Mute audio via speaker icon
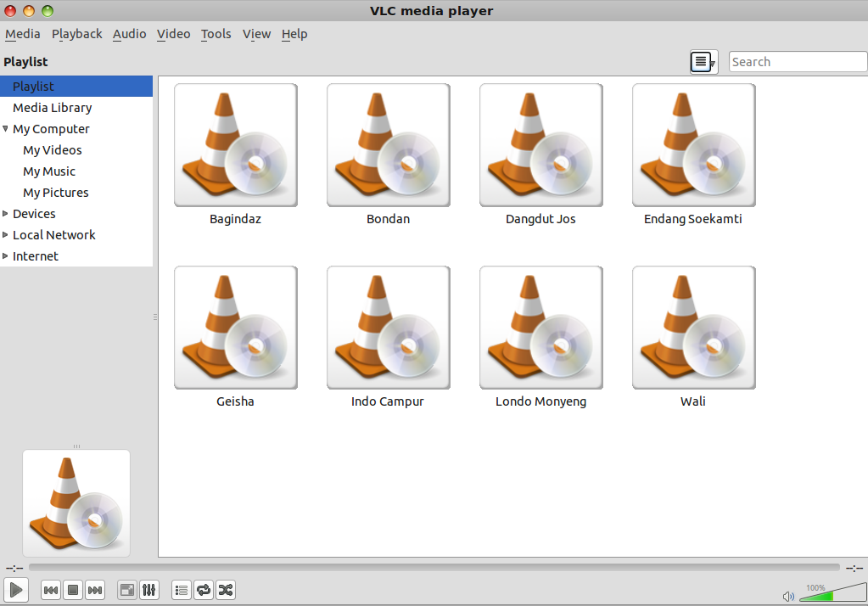Image resolution: width=868 pixels, height=606 pixels. click(x=788, y=596)
